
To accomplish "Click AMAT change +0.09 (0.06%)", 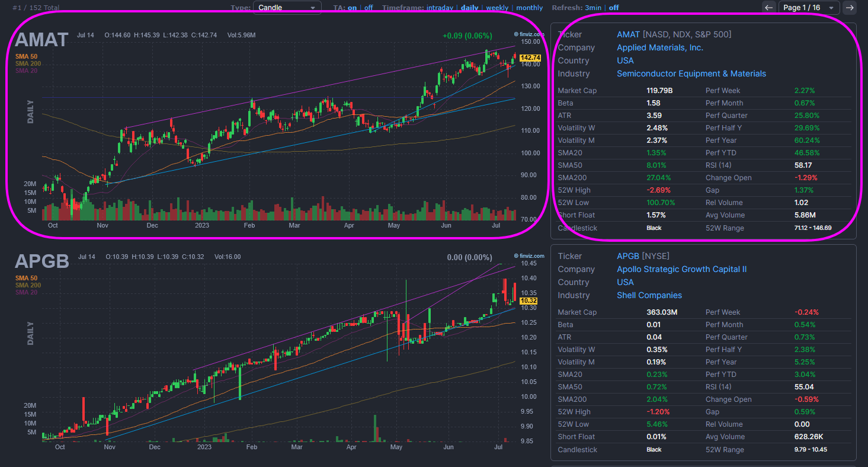I will point(467,36).
